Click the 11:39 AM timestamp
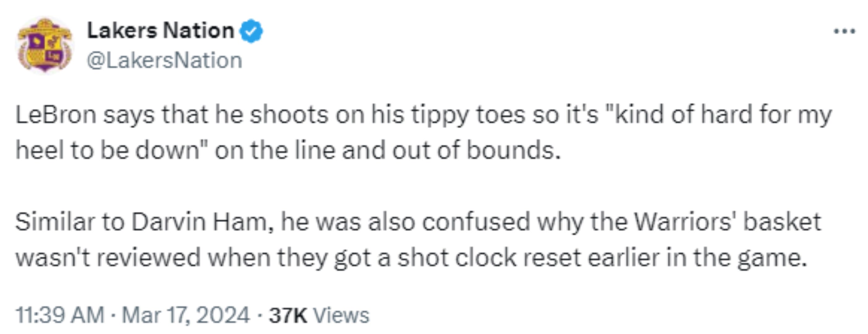The width and height of the screenshot is (868, 334). (60, 315)
